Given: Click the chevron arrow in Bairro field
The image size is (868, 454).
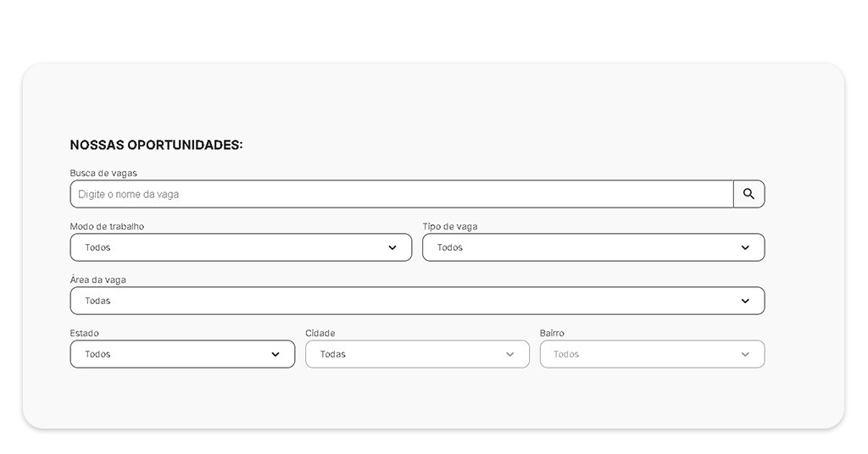Looking at the screenshot, I should tap(745, 355).
